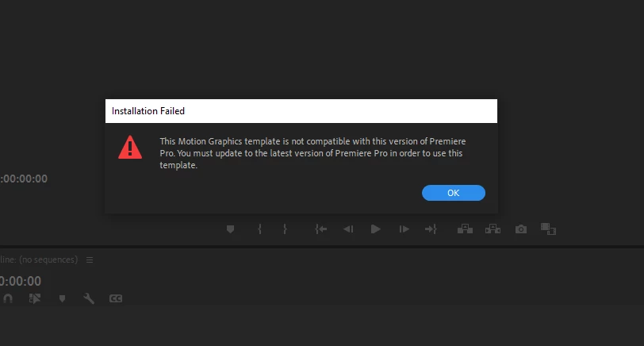Step forward one frame
This screenshot has height=346, width=644.
tap(404, 229)
